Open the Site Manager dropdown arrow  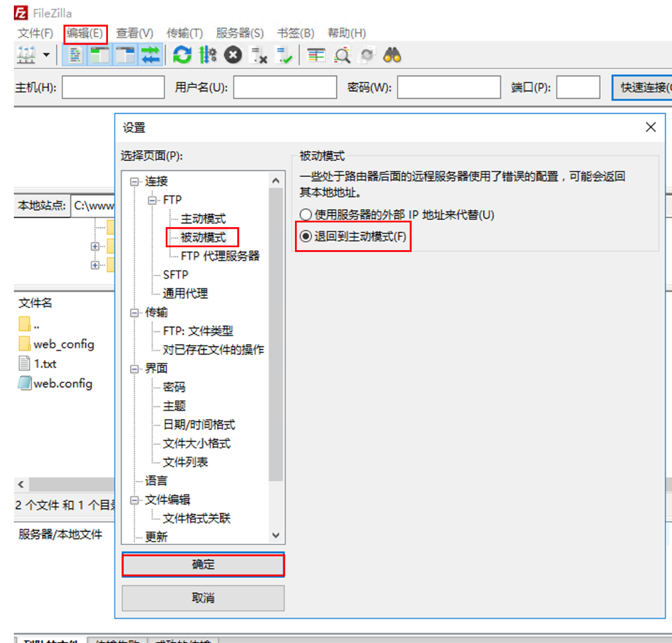[46, 55]
